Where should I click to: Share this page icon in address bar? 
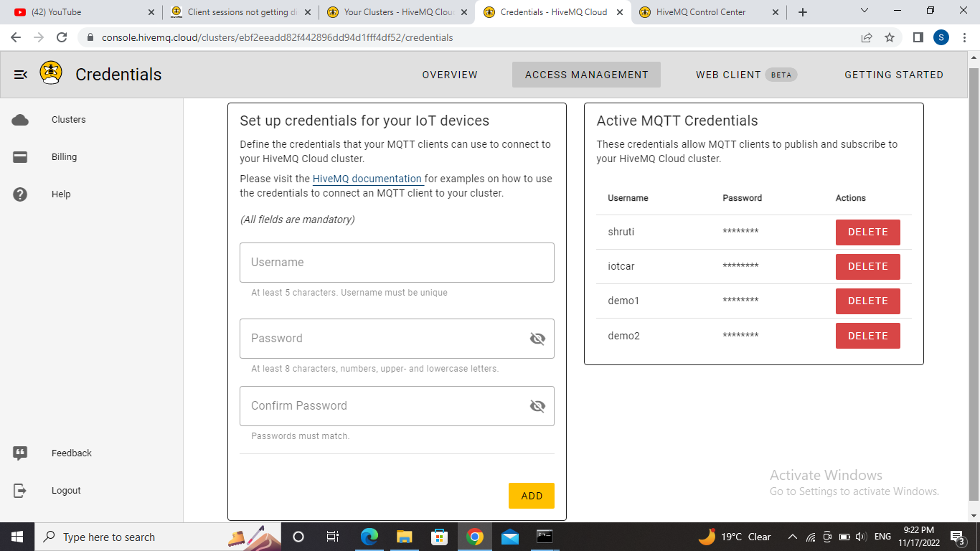click(x=867, y=37)
